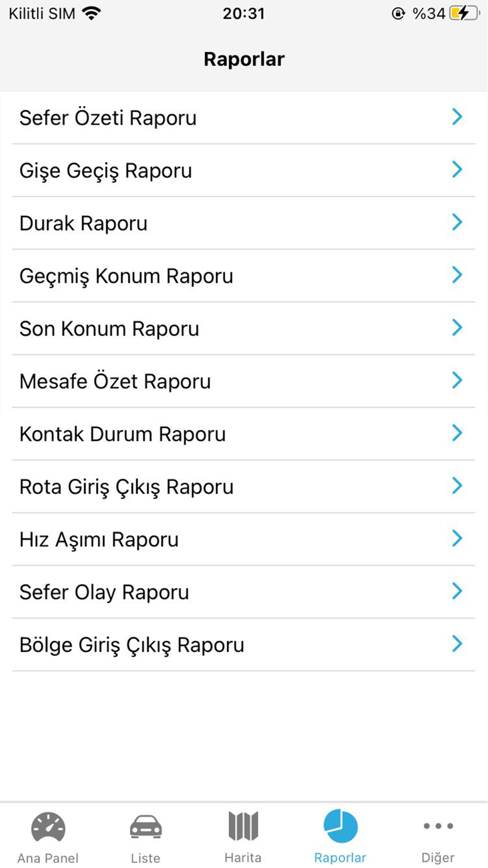Open Hız Aşımı Raporu
Image resolution: width=488 pixels, height=868 pixels.
(x=244, y=539)
